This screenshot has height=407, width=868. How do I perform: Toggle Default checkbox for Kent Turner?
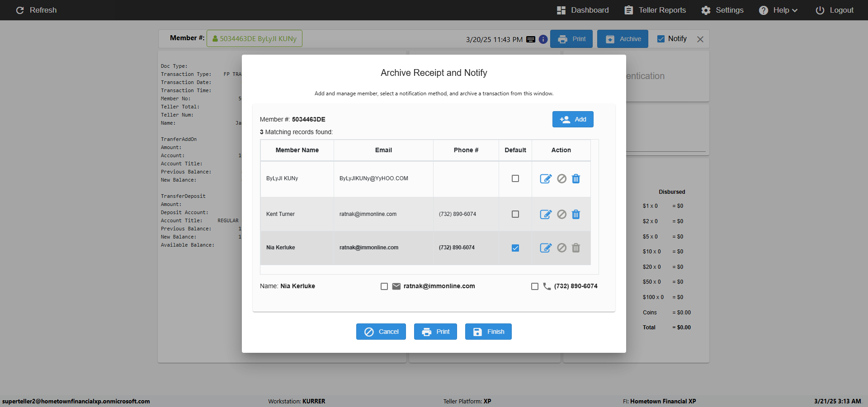tap(515, 214)
